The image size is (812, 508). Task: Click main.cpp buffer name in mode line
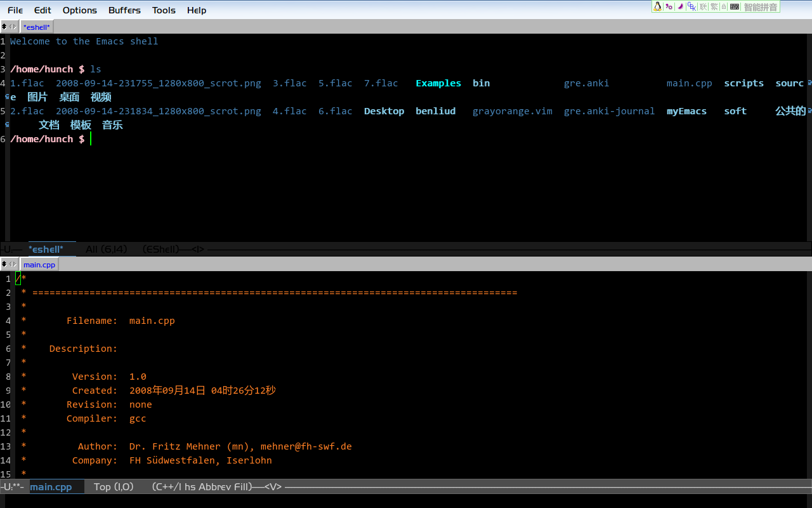click(x=51, y=487)
